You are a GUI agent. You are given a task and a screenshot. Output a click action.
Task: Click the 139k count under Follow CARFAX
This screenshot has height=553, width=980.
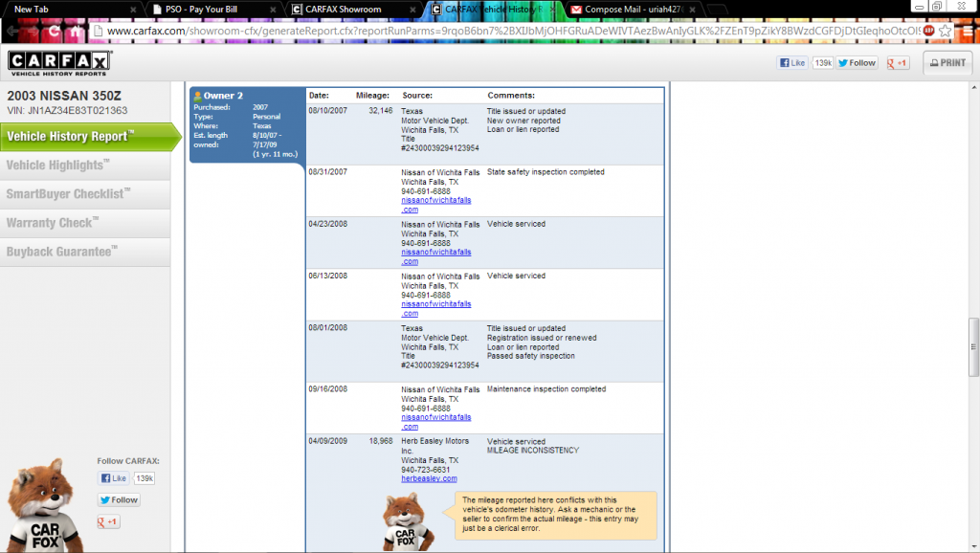[x=145, y=478]
